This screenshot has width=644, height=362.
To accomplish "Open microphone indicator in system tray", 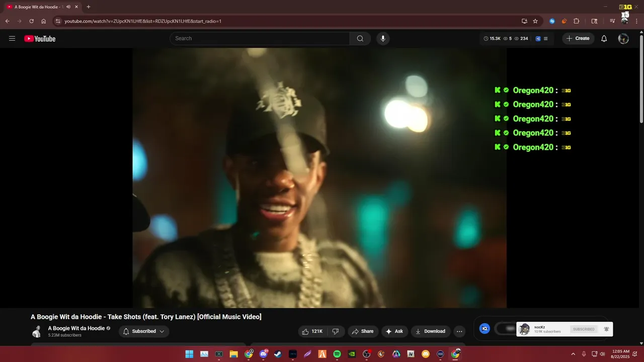I will point(584,354).
